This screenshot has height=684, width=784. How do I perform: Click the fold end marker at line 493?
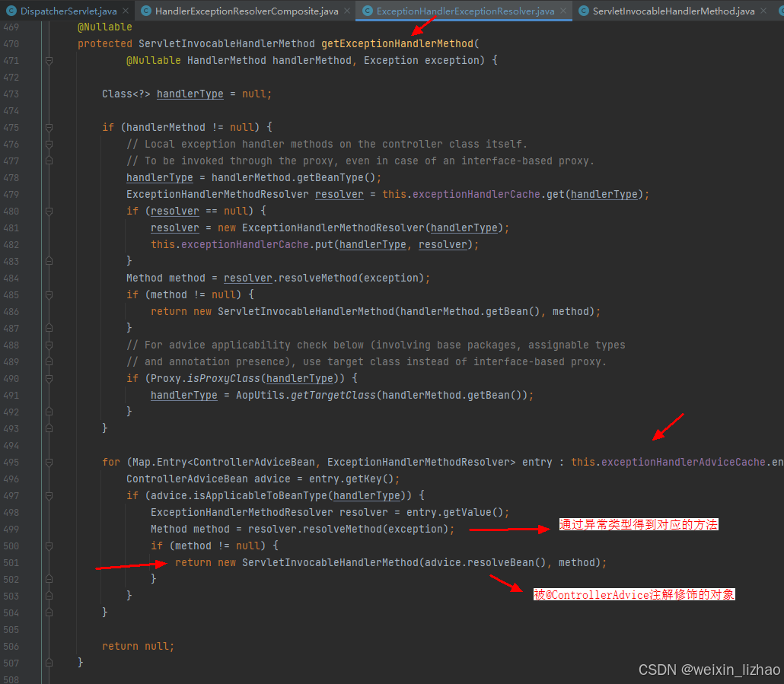pos(49,428)
